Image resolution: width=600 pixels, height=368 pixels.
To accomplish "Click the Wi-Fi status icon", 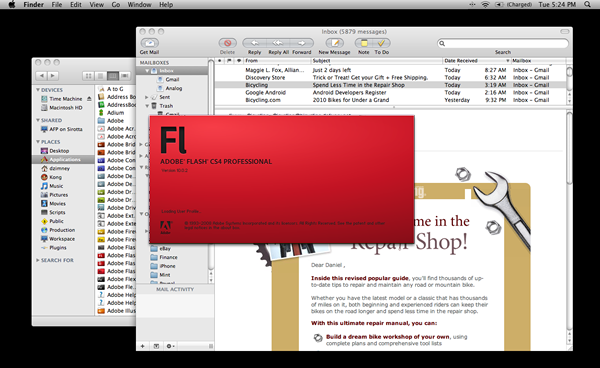I will tap(485, 5).
